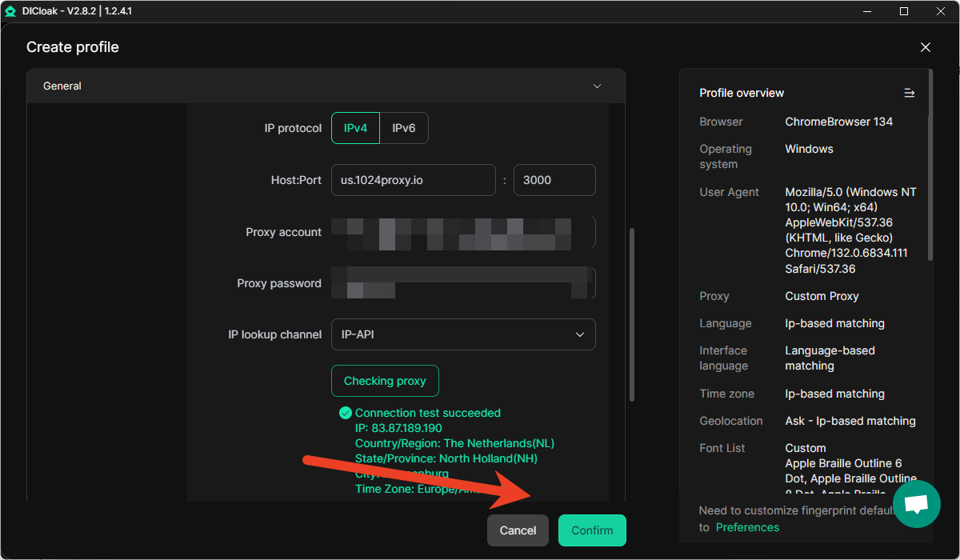Click the form's vertical scrollbar
960x560 pixels.
(x=632, y=314)
